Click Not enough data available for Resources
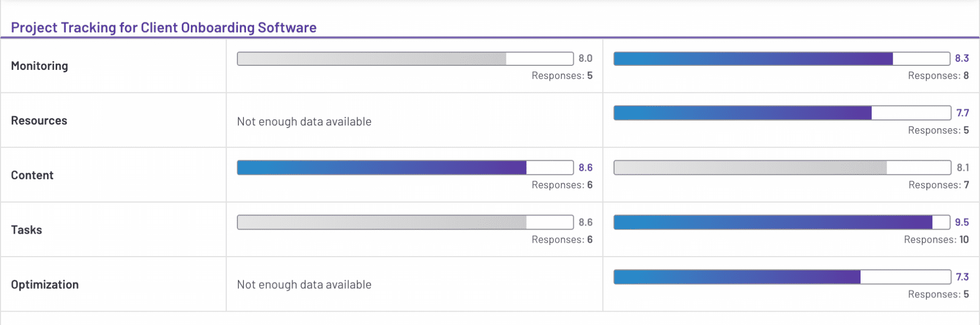The image size is (980, 325). pos(304,121)
